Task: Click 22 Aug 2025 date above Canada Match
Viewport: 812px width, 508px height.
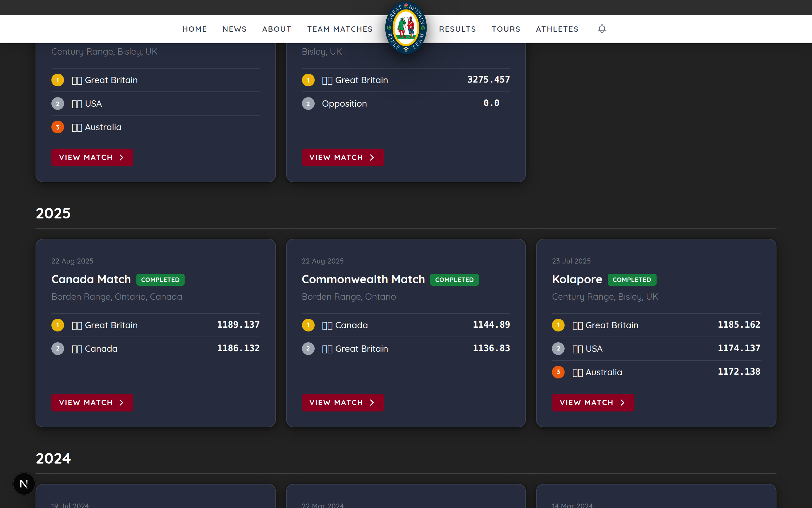Action: (x=72, y=261)
